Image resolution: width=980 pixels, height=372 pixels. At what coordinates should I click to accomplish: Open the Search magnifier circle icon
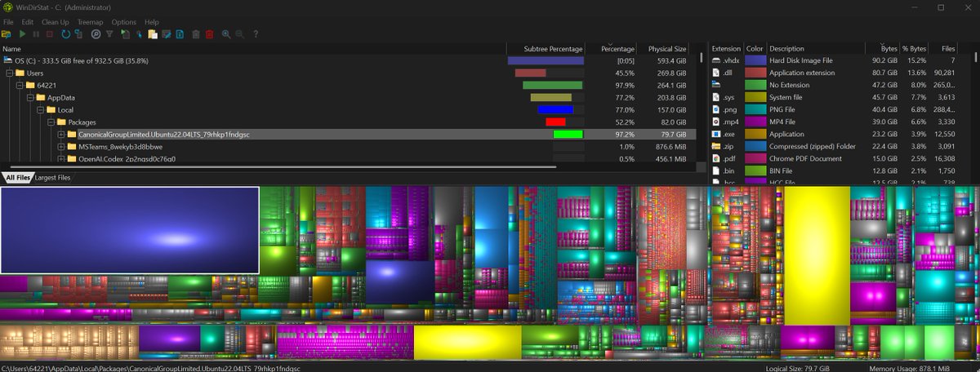click(96, 34)
